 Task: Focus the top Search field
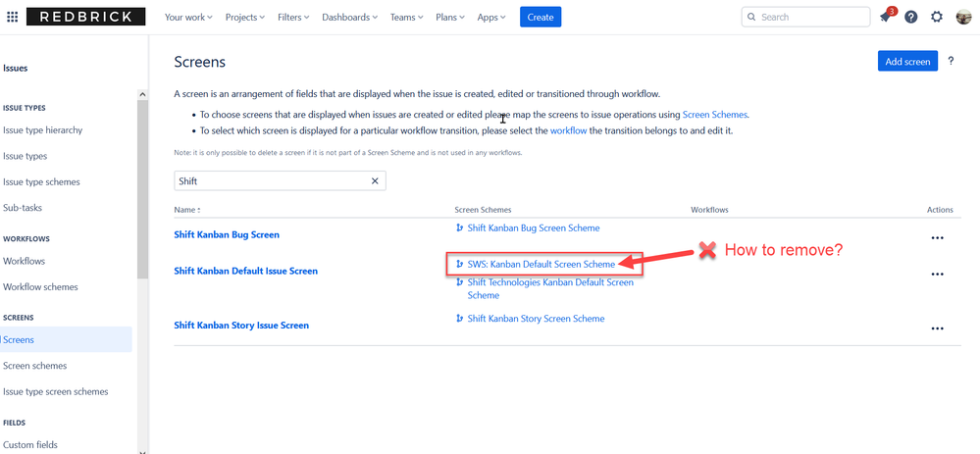[805, 17]
